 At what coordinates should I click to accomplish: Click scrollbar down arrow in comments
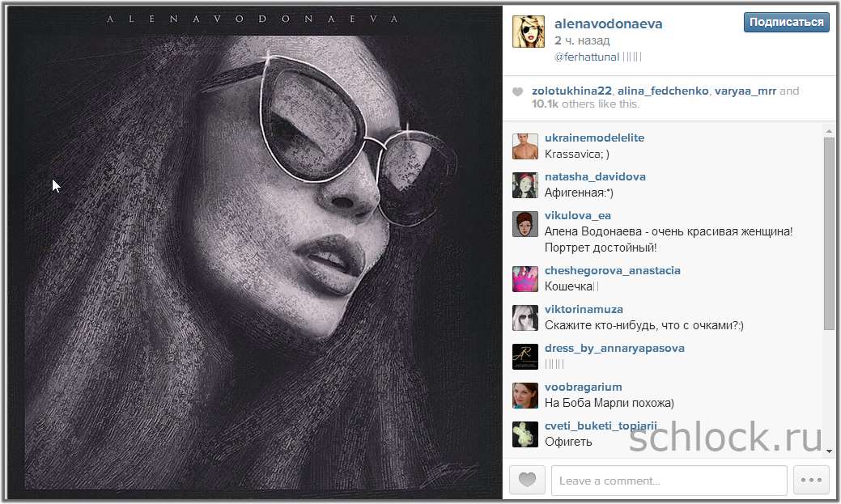click(x=829, y=451)
